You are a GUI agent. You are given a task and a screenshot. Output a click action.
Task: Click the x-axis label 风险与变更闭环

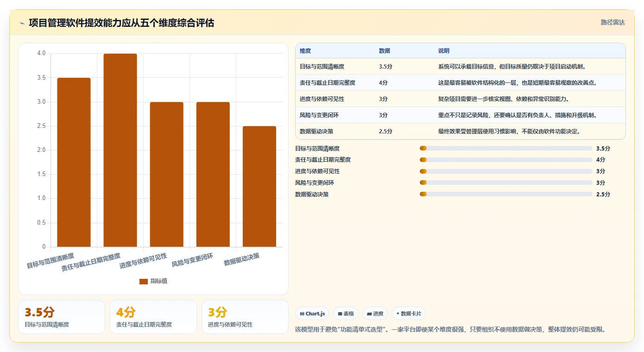[x=192, y=260]
